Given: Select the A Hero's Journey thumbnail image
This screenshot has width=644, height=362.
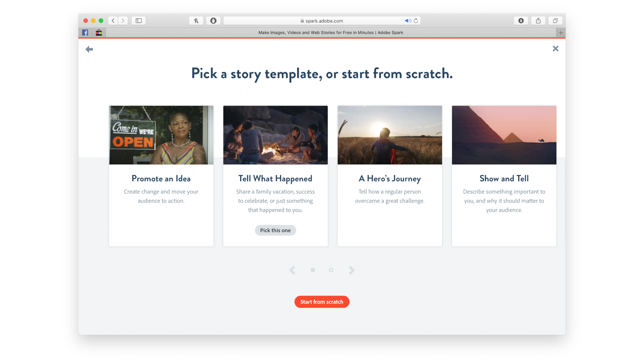Looking at the screenshot, I should coord(390,135).
